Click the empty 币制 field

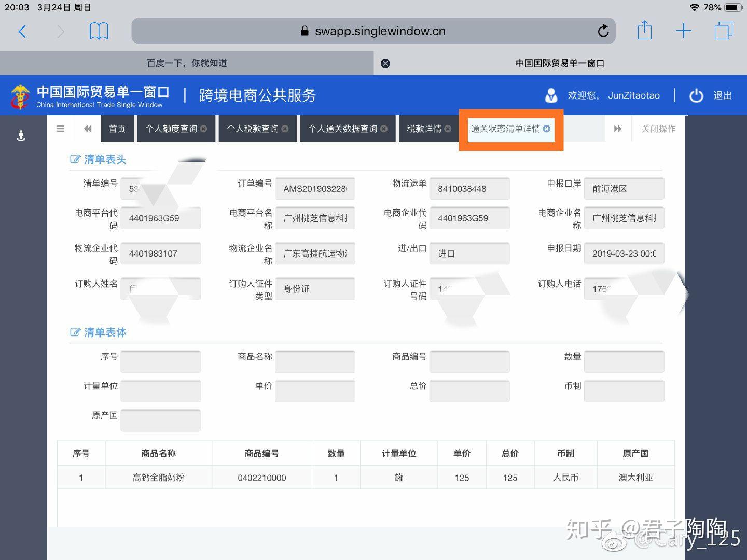(624, 391)
